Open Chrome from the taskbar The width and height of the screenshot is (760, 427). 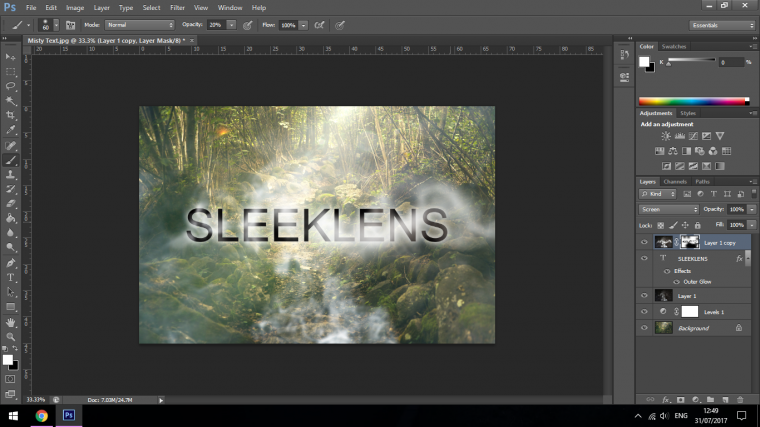pyautogui.click(x=42, y=416)
